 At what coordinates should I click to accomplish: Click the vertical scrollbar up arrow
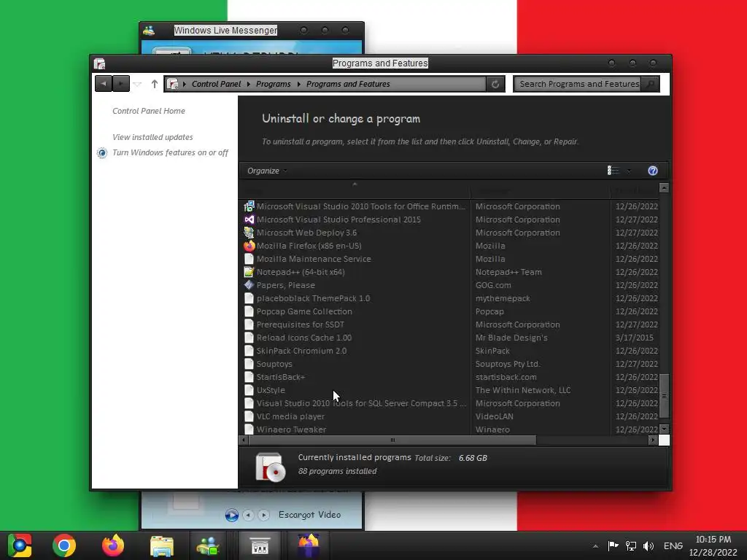click(x=664, y=188)
